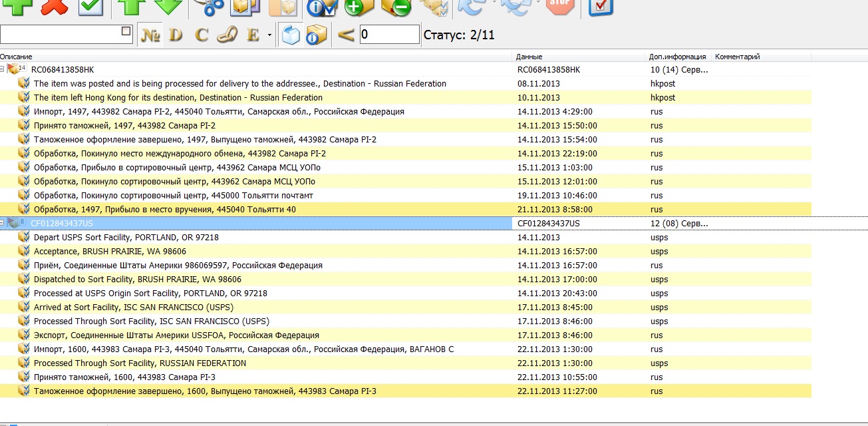Toggle the gold № filter button
Viewport: 868px width, 426px height.
pyautogui.click(x=150, y=35)
